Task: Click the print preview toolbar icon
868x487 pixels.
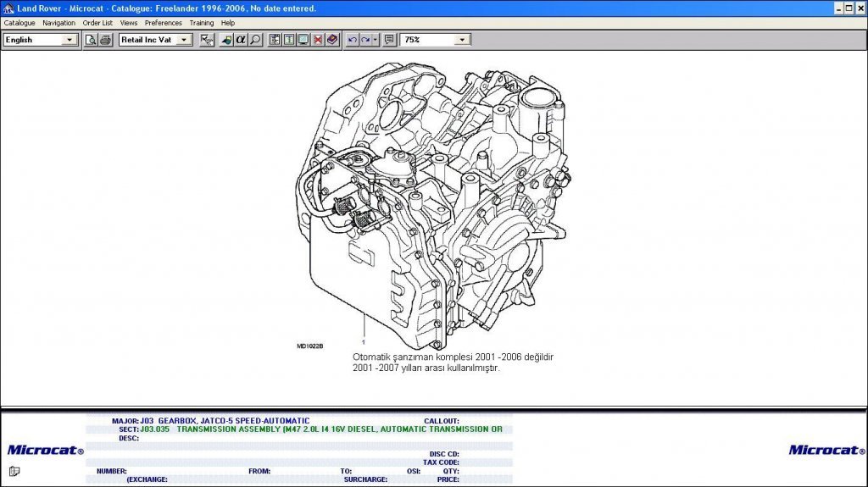Action: [x=91, y=40]
